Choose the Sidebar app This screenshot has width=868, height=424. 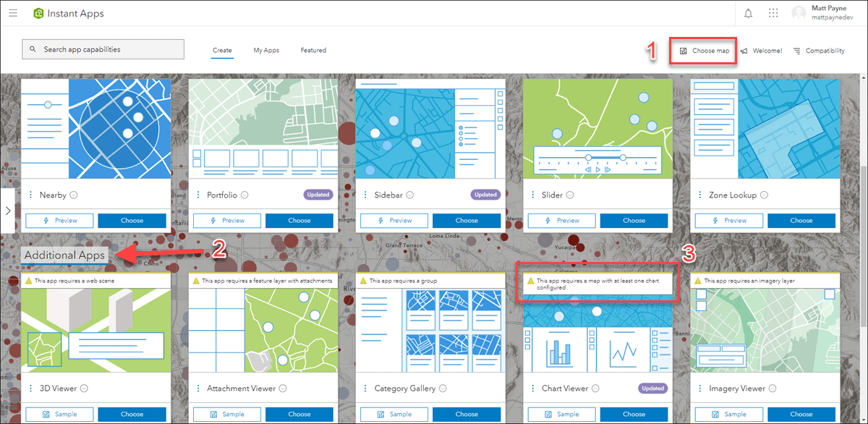coord(467,221)
